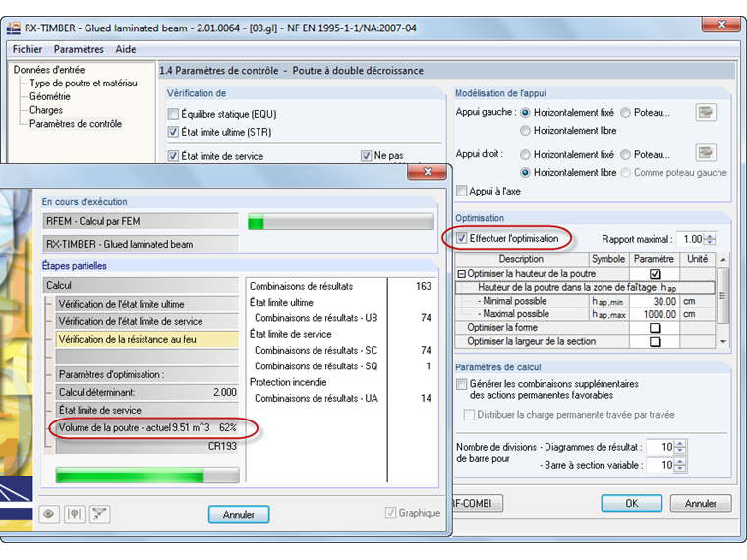The width and height of the screenshot is (747, 560).
Task: Close the calculation progress dialog
Action: [x=427, y=172]
